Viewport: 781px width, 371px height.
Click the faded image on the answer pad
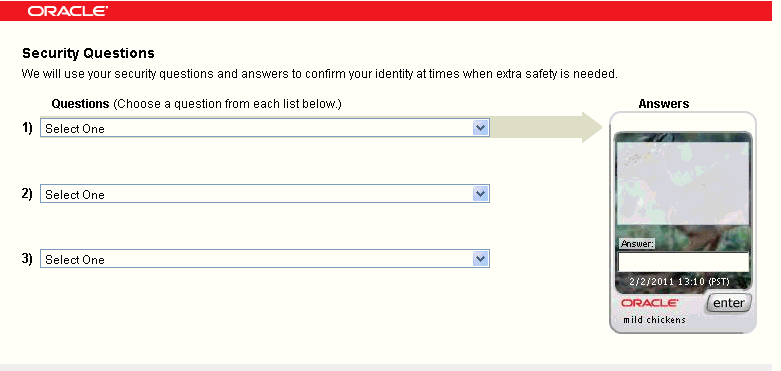683,183
